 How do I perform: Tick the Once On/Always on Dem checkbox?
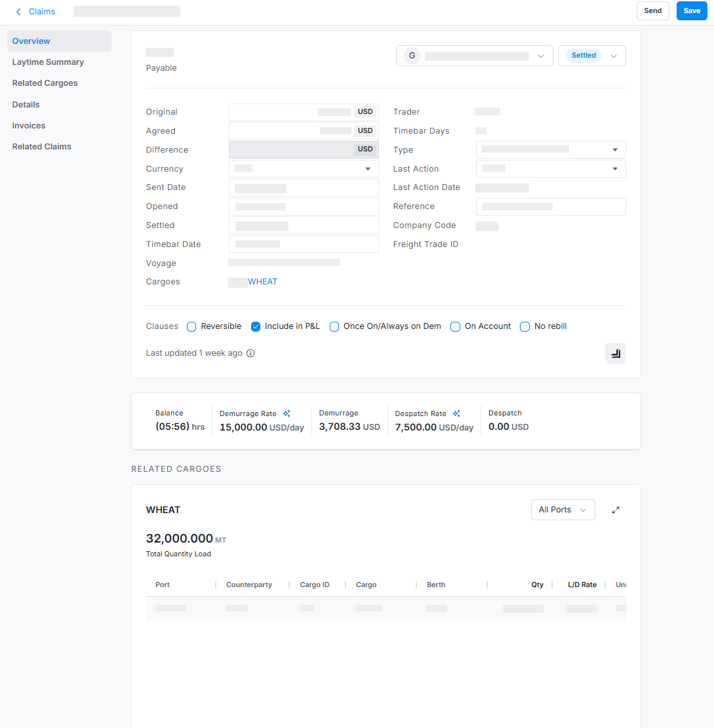[x=334, y=326]
